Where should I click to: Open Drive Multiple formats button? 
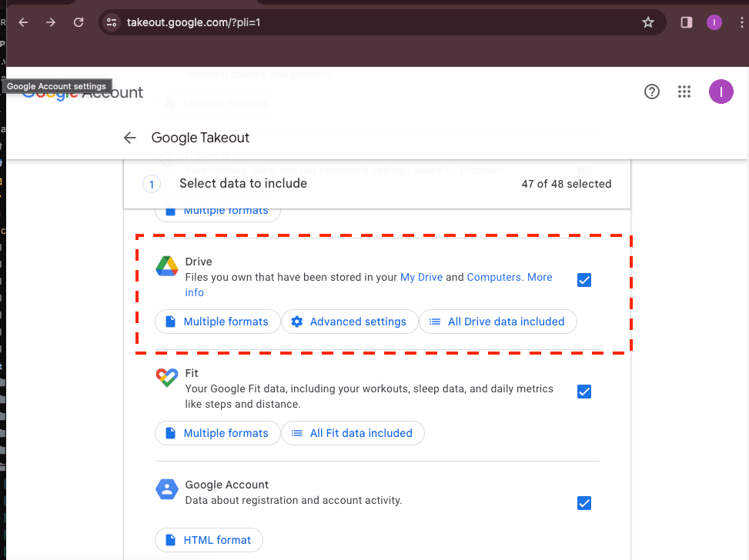[x=217, y=322]
